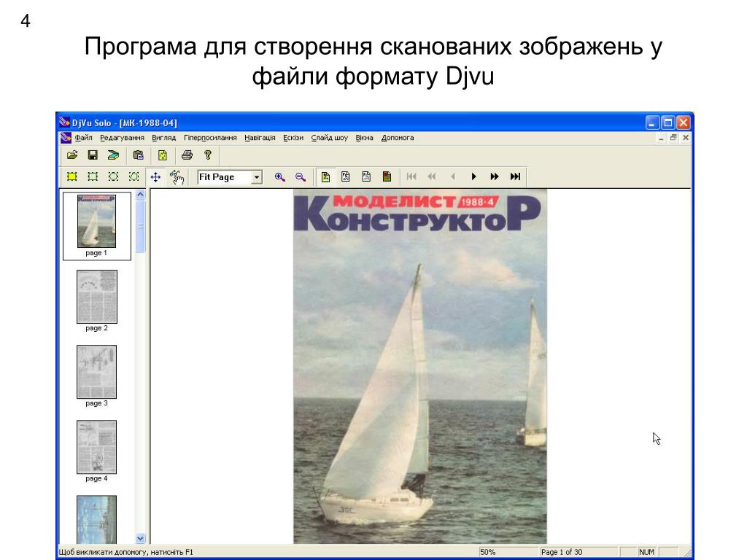This screenshot has width=747, height=560.
Task: Select the outlined rectangle selection tool
Action: coord(93,176)
